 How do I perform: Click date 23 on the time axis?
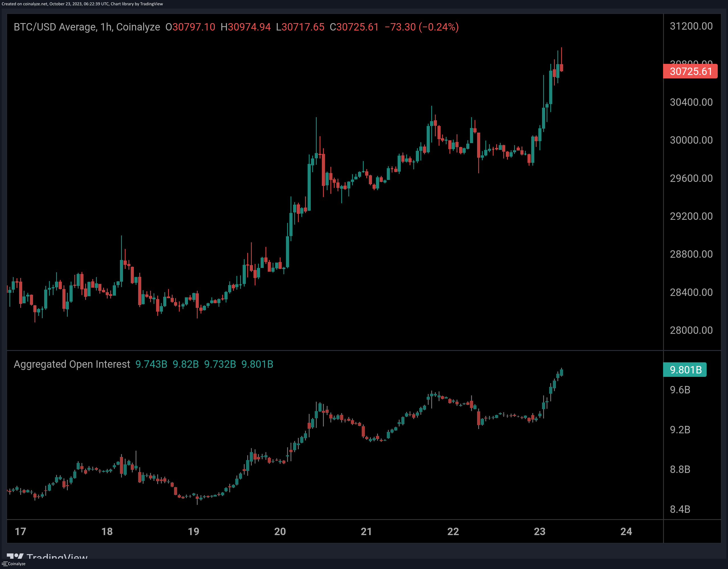540,531
